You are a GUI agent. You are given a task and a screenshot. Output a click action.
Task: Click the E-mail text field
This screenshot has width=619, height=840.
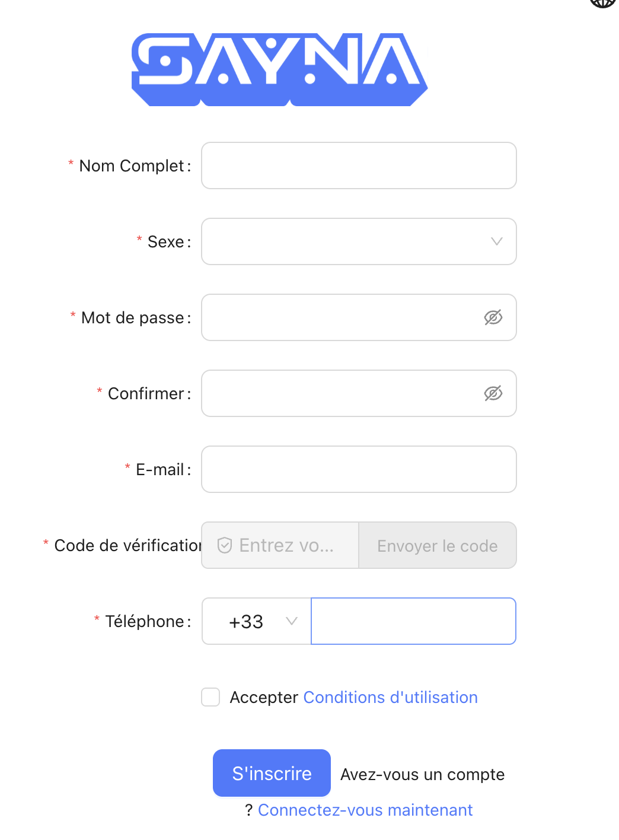[359, 469]
